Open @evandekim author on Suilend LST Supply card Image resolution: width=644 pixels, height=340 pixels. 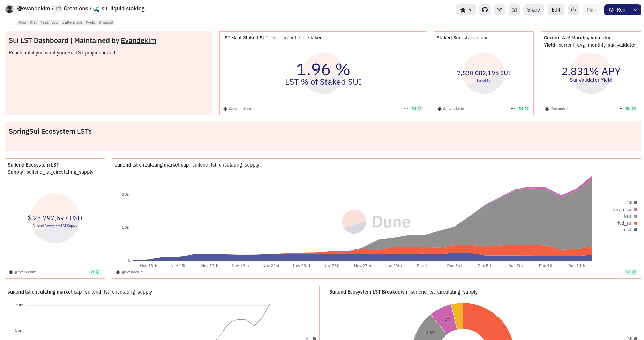coord(25,272)
